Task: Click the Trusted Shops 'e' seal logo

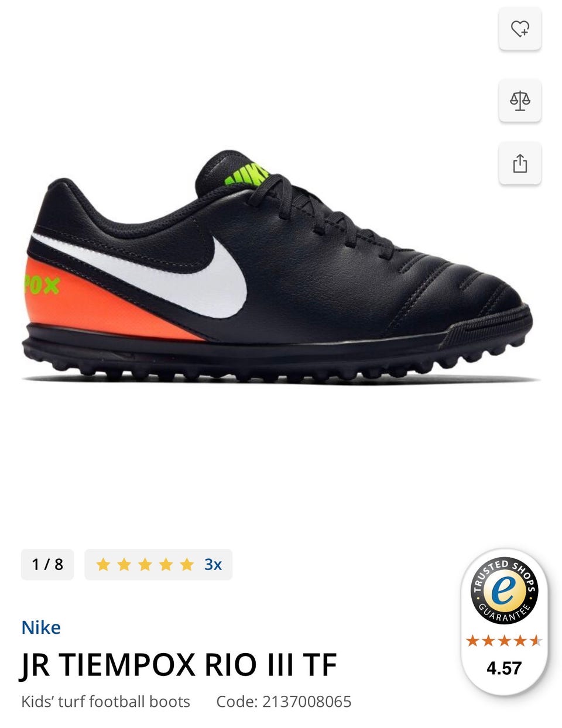Action: 504,590
